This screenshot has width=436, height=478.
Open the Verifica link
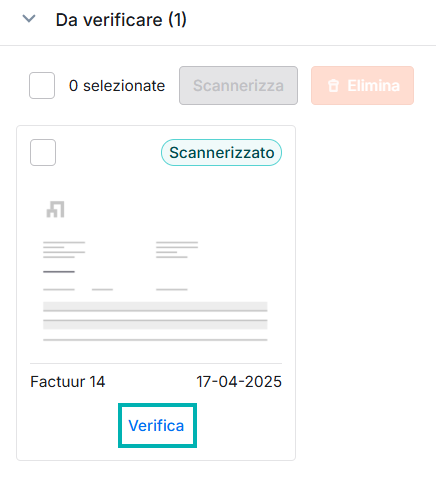point(156,426)
